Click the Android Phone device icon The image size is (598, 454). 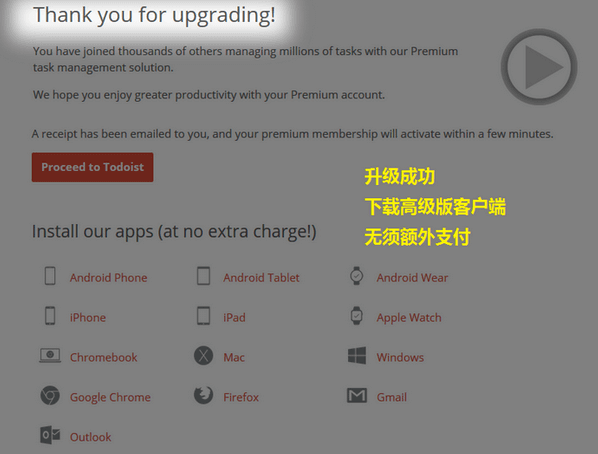tap(50, 276)
